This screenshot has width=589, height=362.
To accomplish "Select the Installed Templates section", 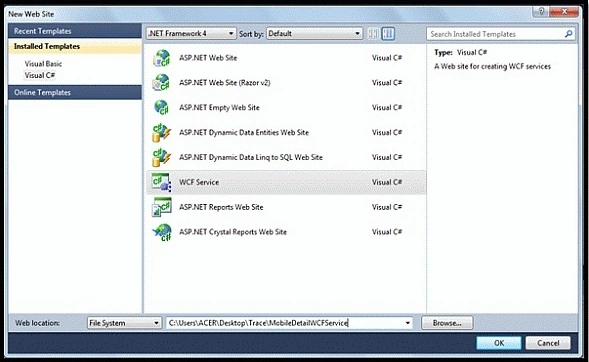I will [x=75, y=46].
